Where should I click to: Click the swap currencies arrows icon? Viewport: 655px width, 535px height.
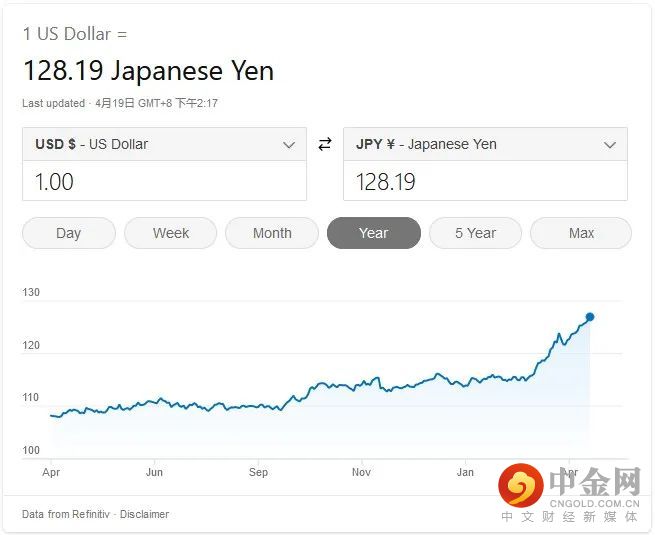[x=325, y=144]
